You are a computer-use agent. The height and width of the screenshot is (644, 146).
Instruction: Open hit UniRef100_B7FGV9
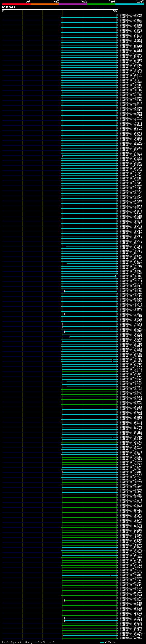[x=131, y=17]
